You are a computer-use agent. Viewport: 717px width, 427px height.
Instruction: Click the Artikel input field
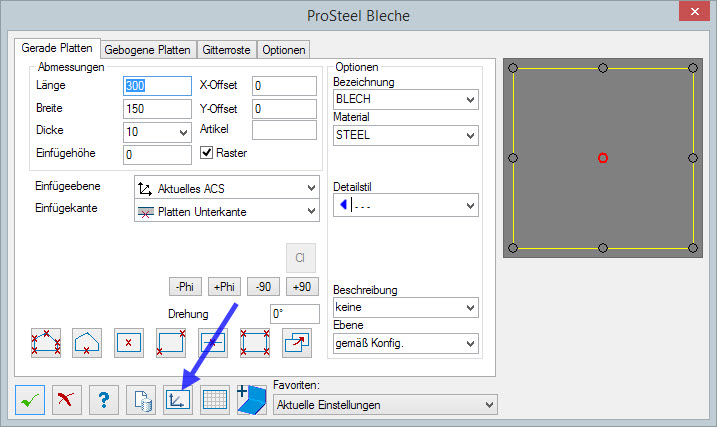tap(284, 130)
